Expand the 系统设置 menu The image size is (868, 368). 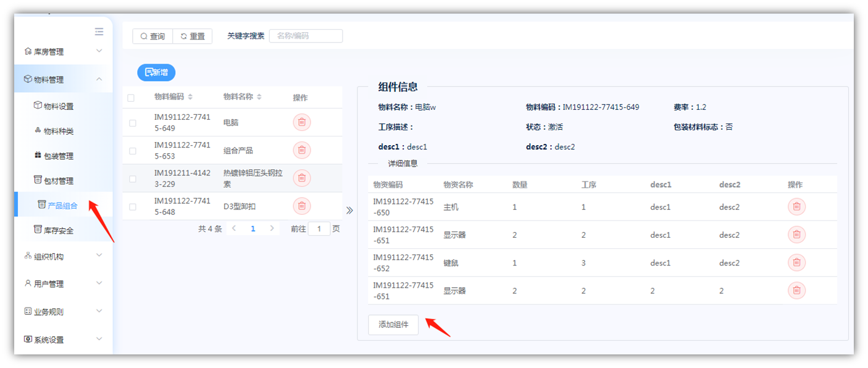62,340
